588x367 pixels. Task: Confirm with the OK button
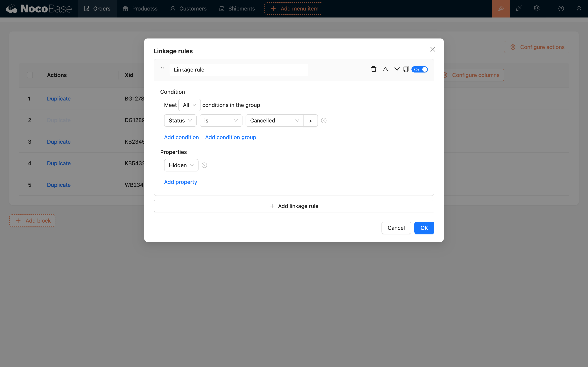pos(424,228)
